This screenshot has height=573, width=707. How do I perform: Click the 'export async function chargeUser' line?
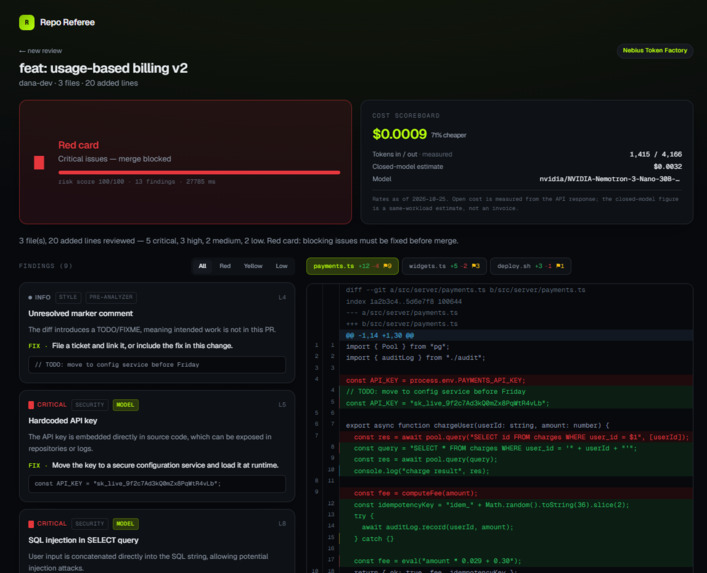click(516, 426)
